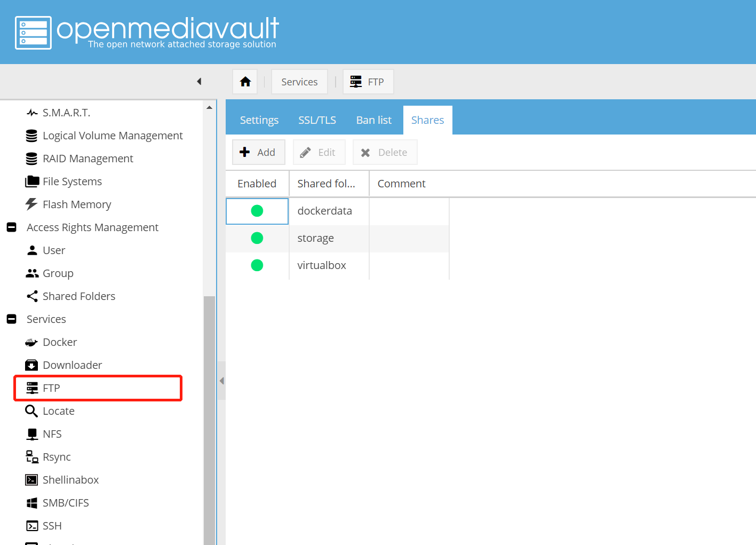
Task: Click the pencil icon on Edit
Action: pos(306,153)
